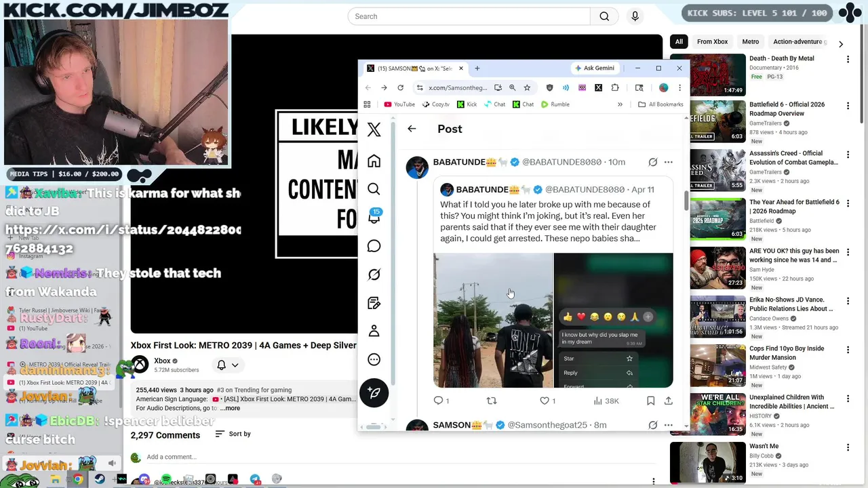Select the Metro filter chip

click(x=750, y=41)
